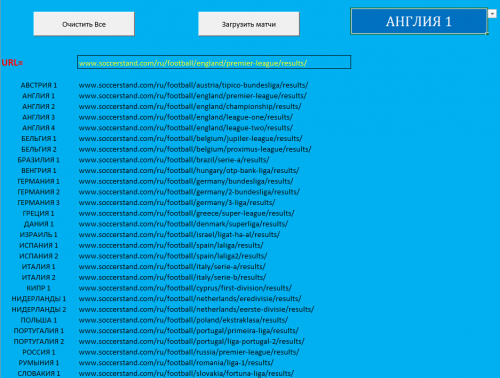Viewport: 500px width, 378px height.
Task: Select the ИТАЛИЯ 2 label cell
Action: (x=39, y=277)
